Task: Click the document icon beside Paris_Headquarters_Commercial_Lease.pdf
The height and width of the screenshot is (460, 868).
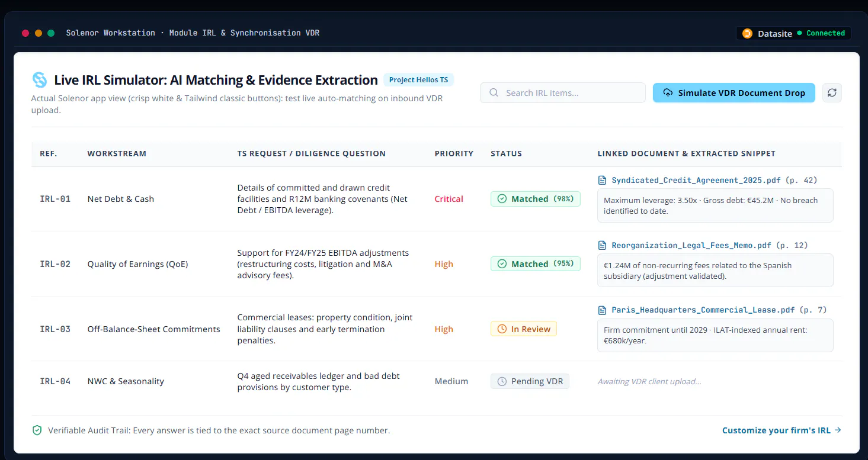Action: [603, 310]
